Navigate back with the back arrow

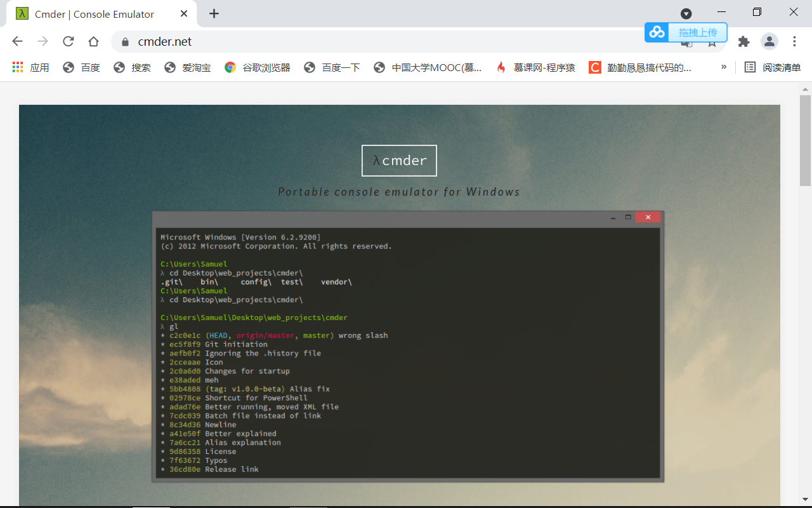tap(17, 41)
